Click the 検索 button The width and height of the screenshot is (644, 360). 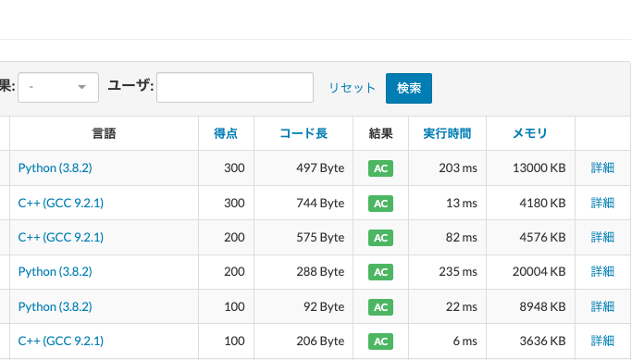pyautogui.click(x=409, y=88)
